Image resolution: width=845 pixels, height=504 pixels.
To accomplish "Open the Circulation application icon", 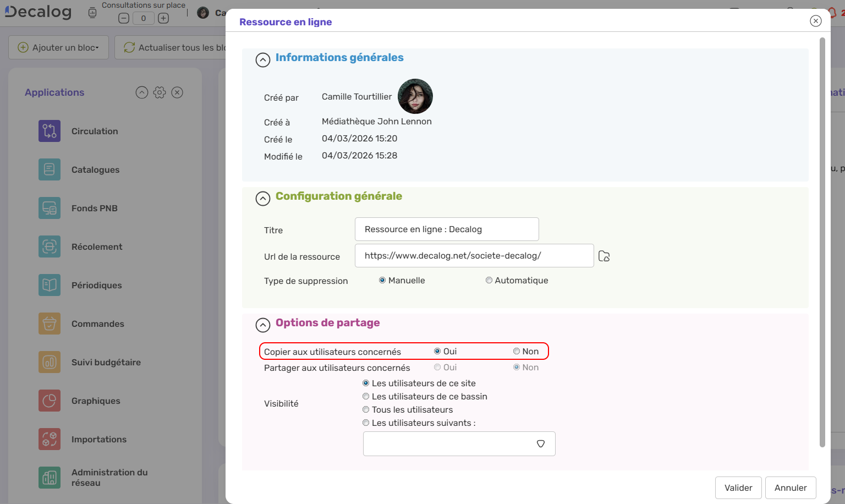I will click(x=50, y=131).
